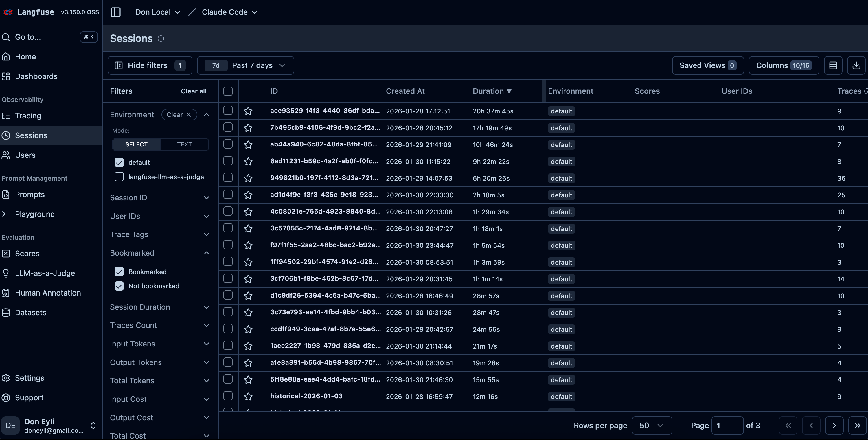The height and width of the screenshot is (440, 868).
Task: Switch filter mode to TEXT
Action: pos(184,144)
